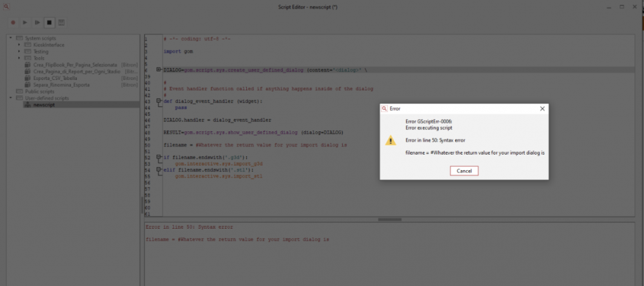The image size is (644, 286).
Task: Click the folder icon beside Public scripts
Action: [19, 91]
